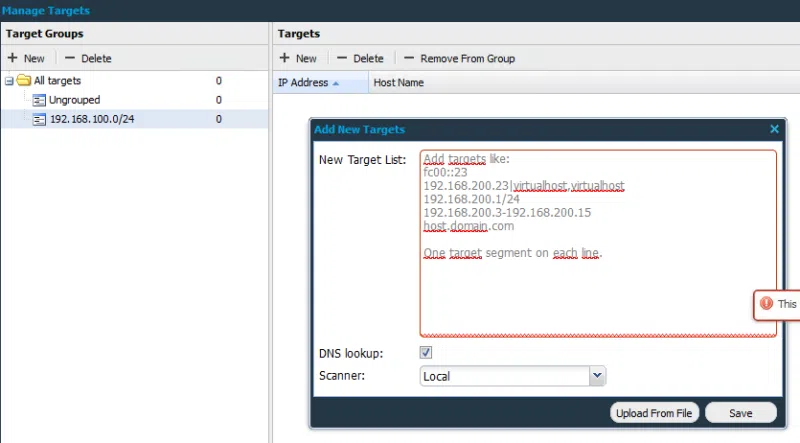Click Delete in Targets toolbar
The height and width of the screenshot is (443, 800).
point(360,58)
